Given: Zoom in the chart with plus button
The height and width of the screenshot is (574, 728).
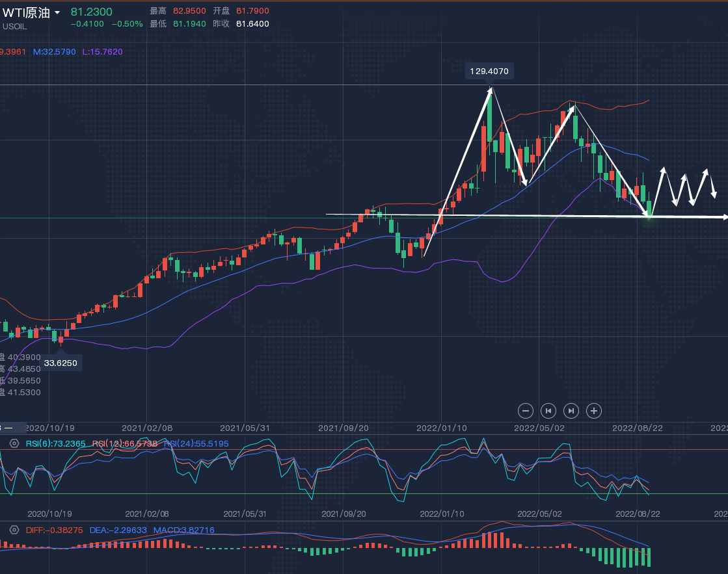Looking at the screenshot, I should [x=593, y=410].
